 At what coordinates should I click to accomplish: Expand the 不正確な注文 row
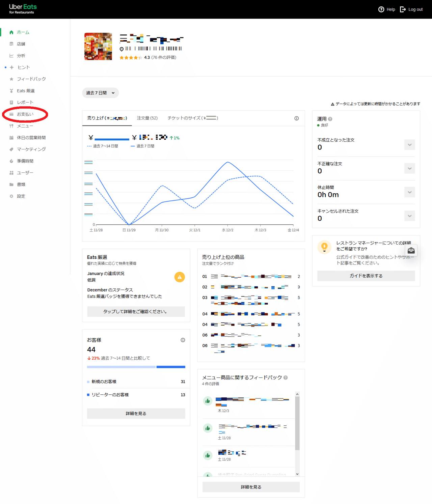[409, 169]
